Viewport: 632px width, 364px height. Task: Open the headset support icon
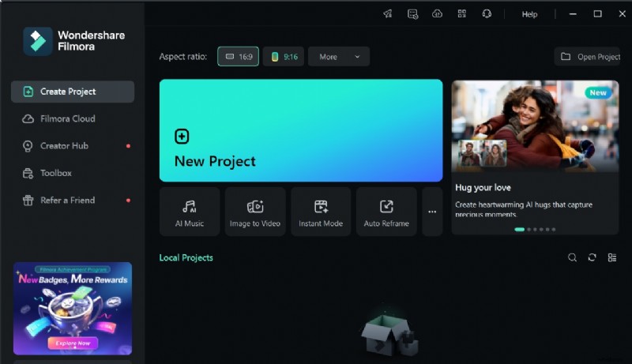tap(487, 14)
